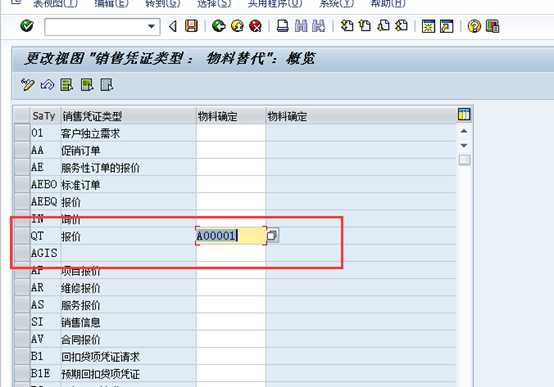
Task: Select the row selector for row AA
Action: pyautogui.click(x=22, y=150)
